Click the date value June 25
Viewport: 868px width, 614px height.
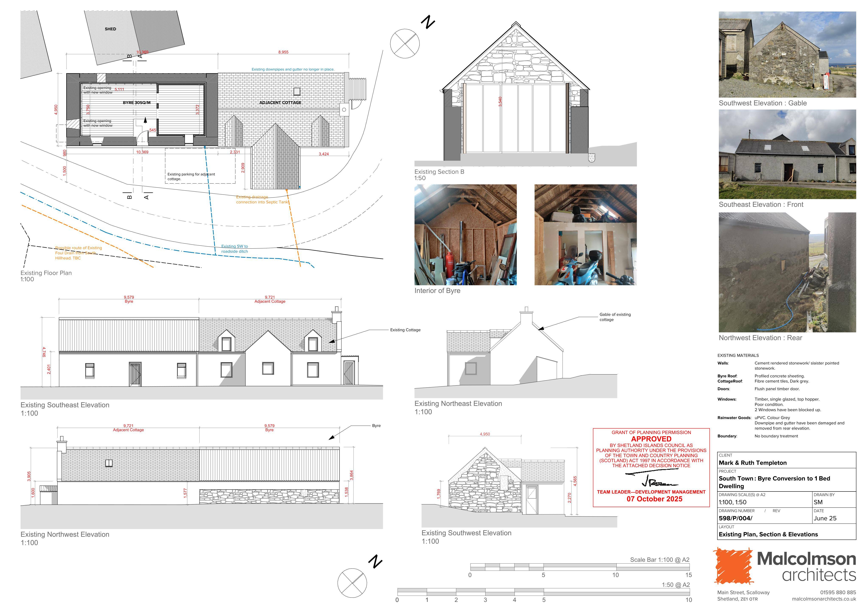click(825, 518)
